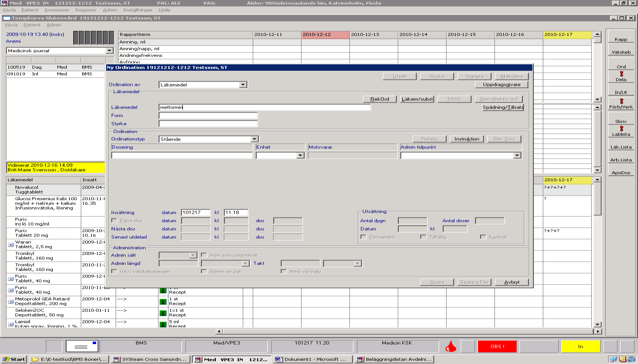The height and width of the screenshot is (364, 638).
Task: Click the Läk.Lista sidebar button
Action: pos(621,147)
